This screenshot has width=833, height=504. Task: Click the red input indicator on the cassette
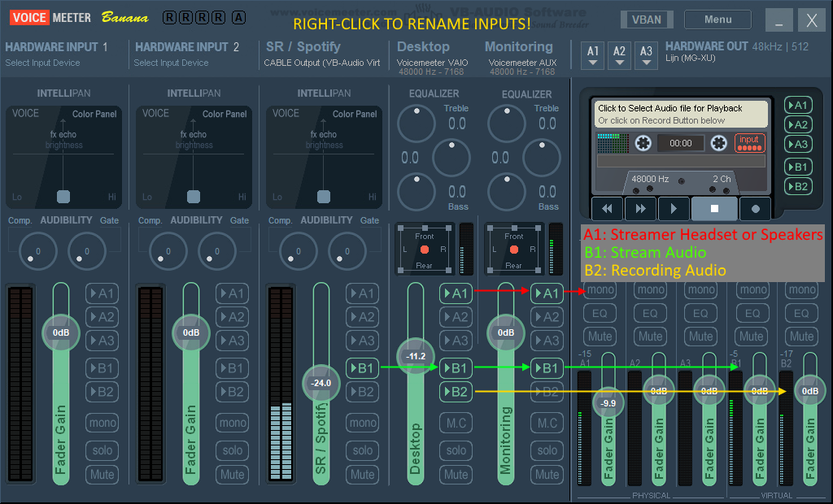coord(749,143)
